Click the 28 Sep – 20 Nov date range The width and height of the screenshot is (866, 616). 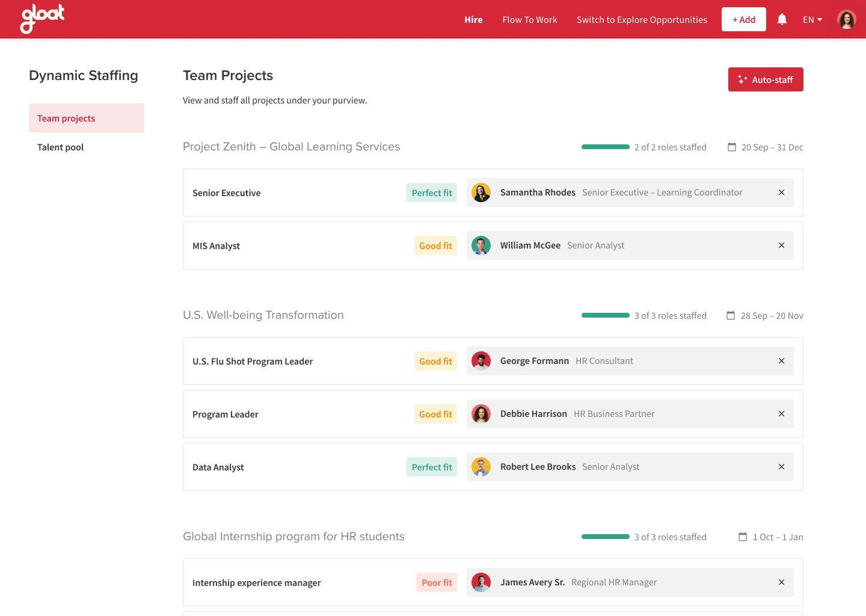coord(772,315)
